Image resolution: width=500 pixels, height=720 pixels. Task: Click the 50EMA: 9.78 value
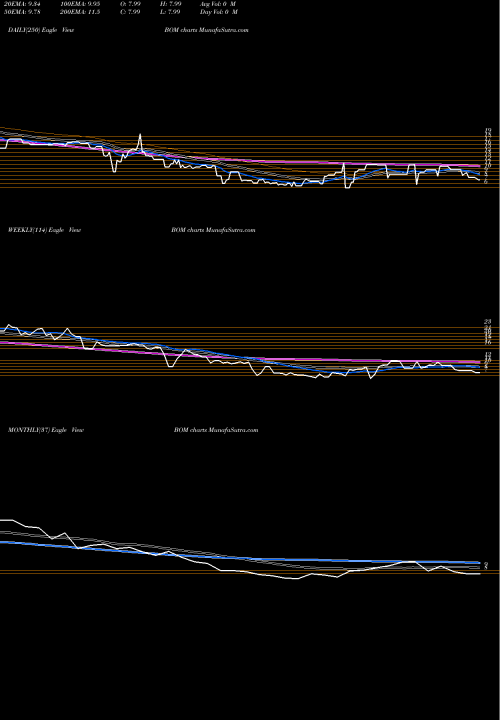(22, 12)
